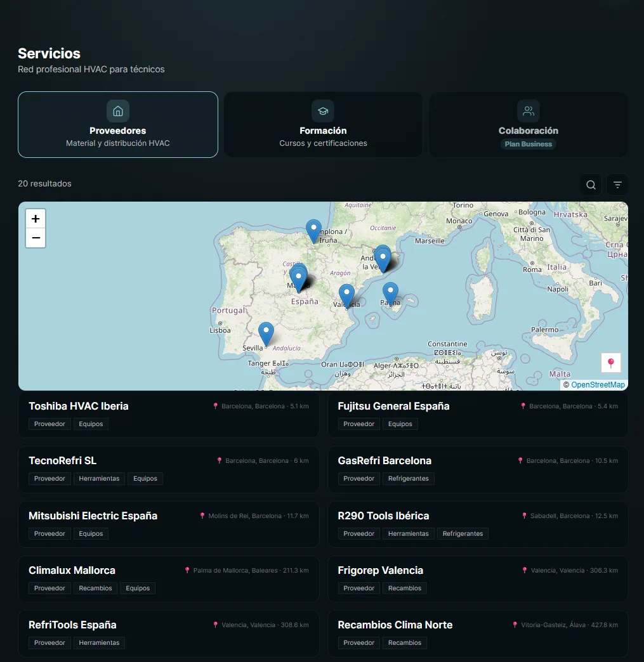The height and width of the screenshot is (662, 644).
Task: Select the map marker over Valencia
Action: tap(346, 295)
